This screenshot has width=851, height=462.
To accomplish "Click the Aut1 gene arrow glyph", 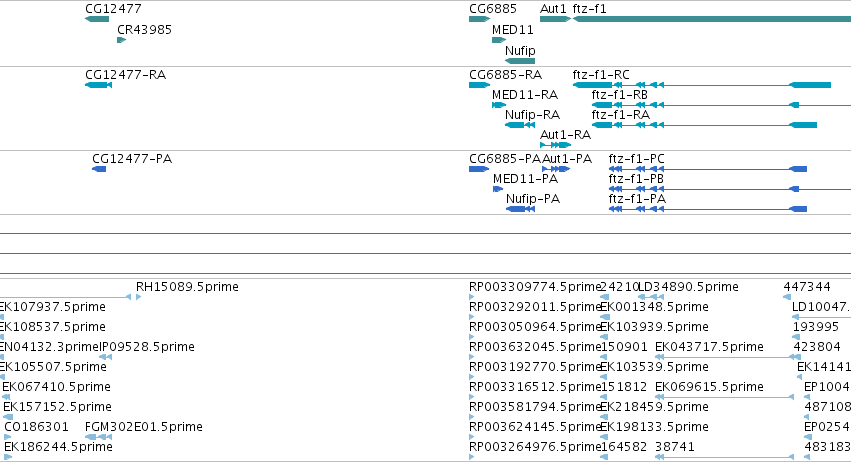I will click(x=555, y=19).
